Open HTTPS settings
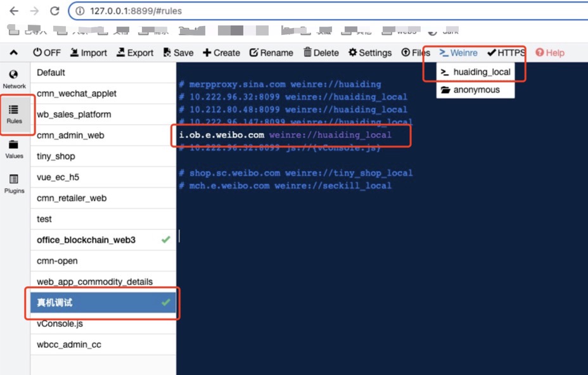Screen dimensions: 588x375 (506, 53)
